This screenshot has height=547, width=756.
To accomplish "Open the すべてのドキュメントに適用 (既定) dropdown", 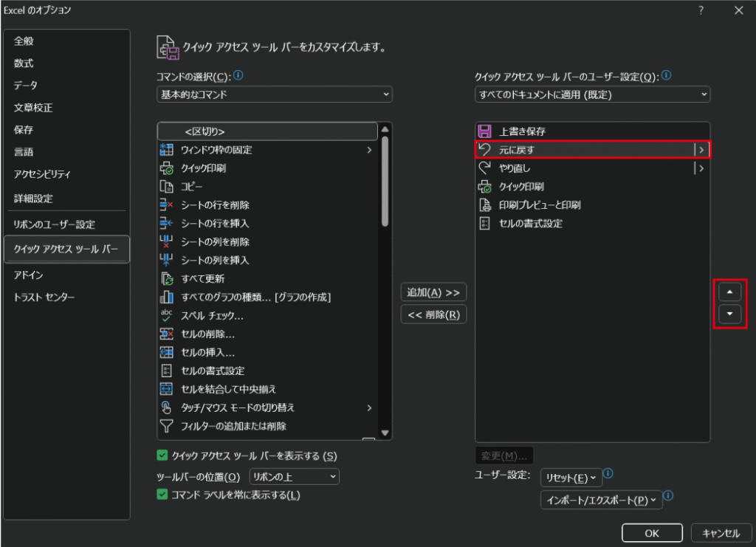I will point(592,94).
